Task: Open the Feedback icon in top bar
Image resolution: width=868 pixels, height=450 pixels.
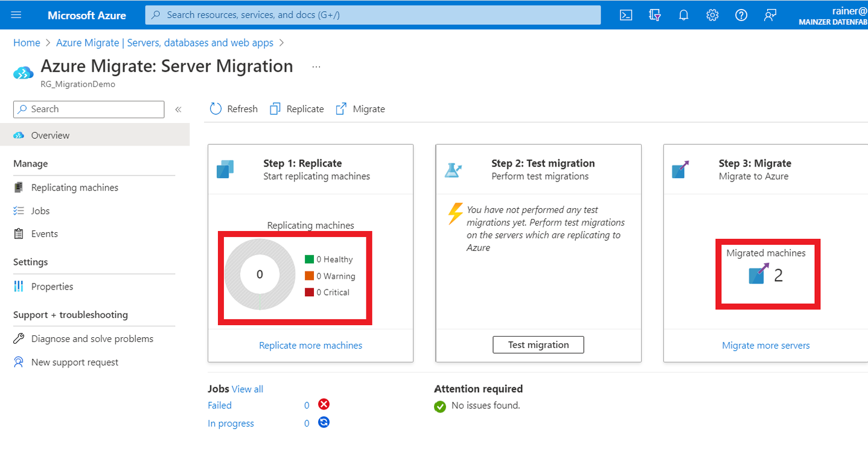Action: pyautogui.click(x=770, y=15)
